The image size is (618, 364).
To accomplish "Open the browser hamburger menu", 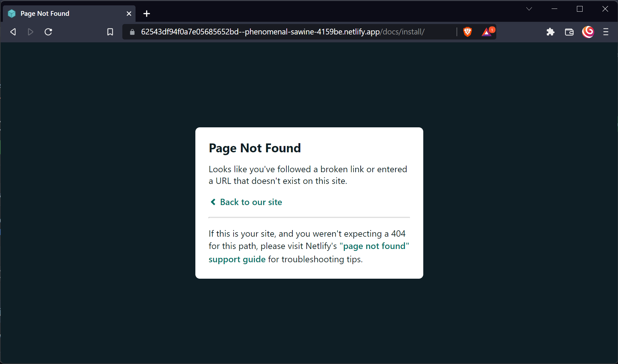I will coord(606,32).
